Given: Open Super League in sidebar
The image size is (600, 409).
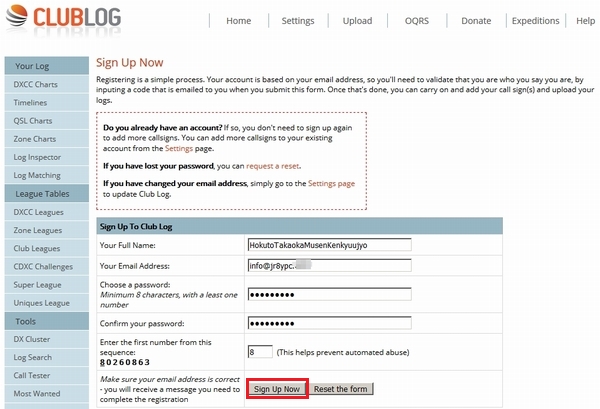Looking at the screenshot, I should point(47,285).
